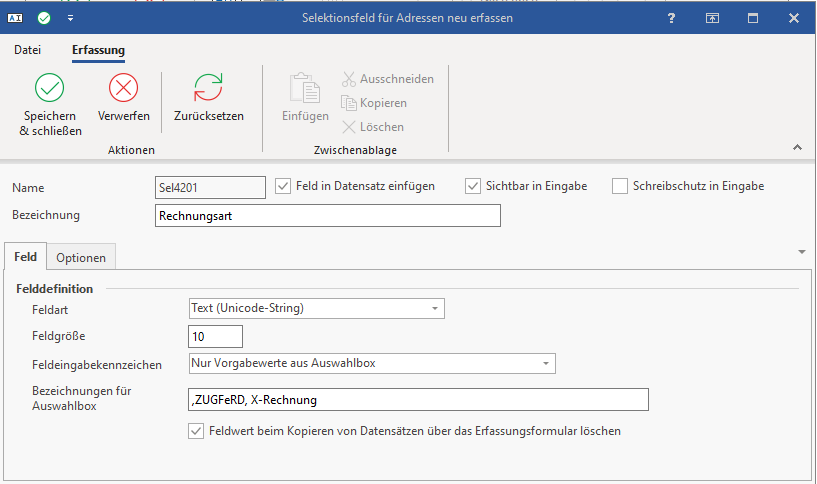Uncheck Feld in Datensatz einfügen
This screenshot has width=817, height=484.
pos(283,186)
